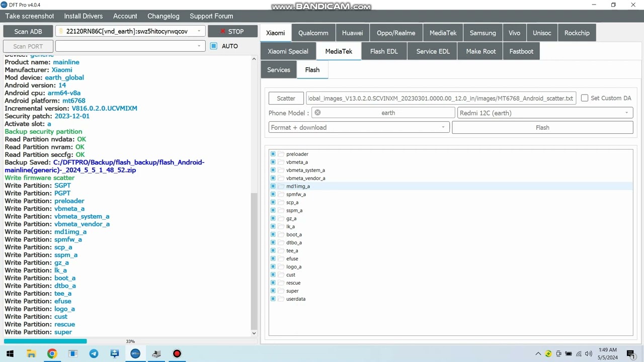Open the Changelog menu
This screenshot has width=644, height=362.
tap(163, 16)
